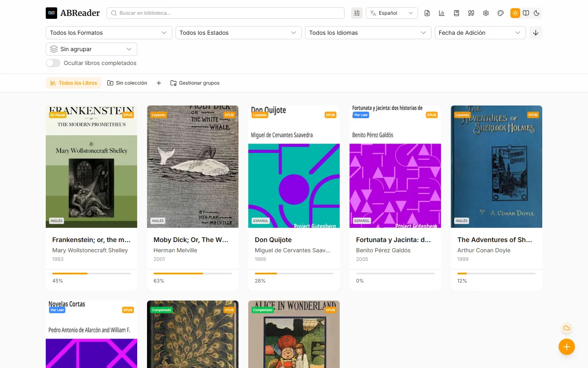
Task: Switch to dark theme moon button
Action: point(537,13)
